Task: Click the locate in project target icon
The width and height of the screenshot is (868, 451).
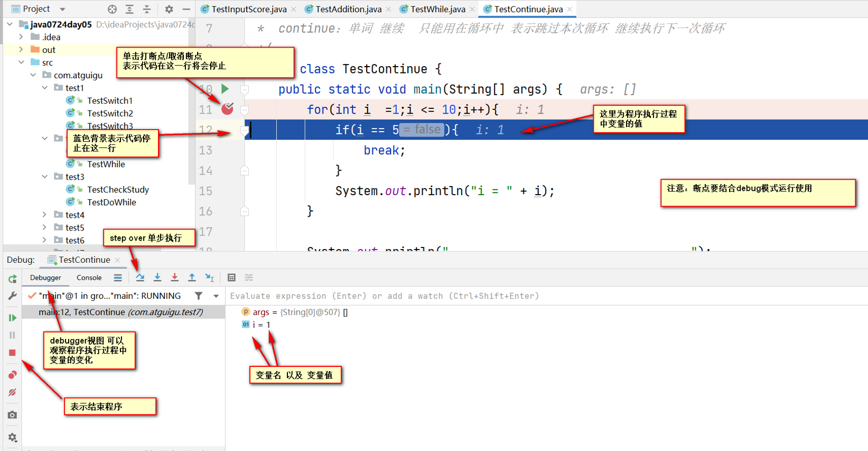Action: click(x=112, y=9)
